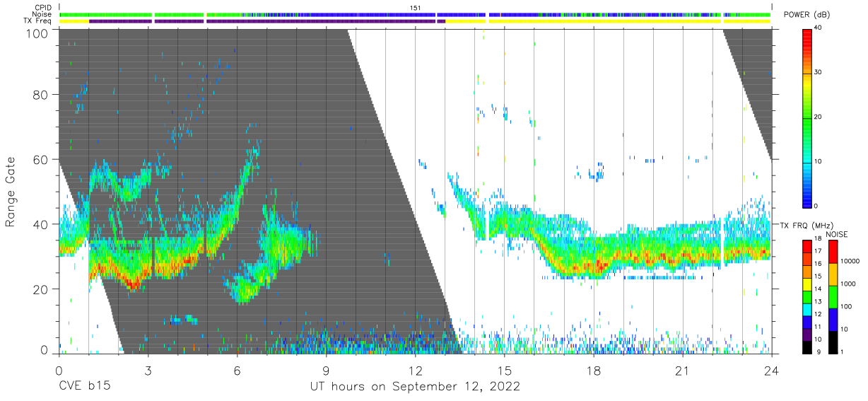This screenshot has height=401, width=868.
Task: Click the 12 tick on UT hours axis
Action: 415,371
